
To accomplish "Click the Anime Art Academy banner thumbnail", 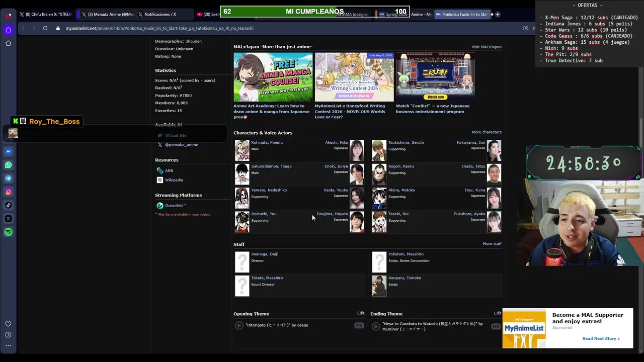I will (x=273, y=77).
